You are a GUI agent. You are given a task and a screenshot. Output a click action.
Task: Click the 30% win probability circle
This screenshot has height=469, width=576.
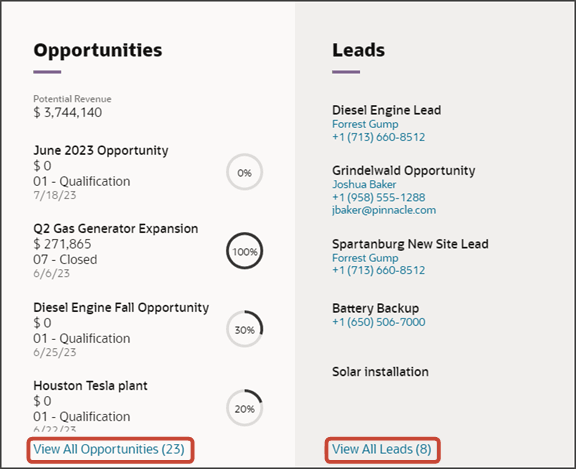click(x=244, y=329)
